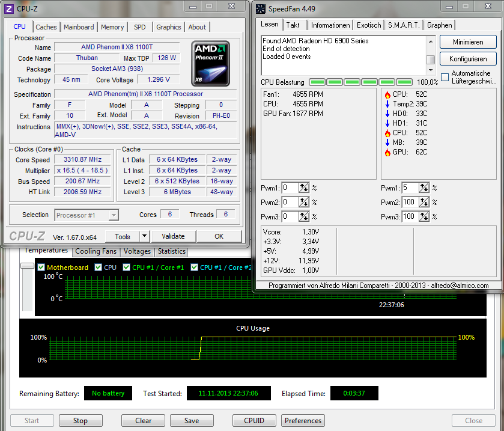Open Preferences in the stability test window
Viewport: 504px width, 431px height.
pyautogui.click(x=303, y=421)
